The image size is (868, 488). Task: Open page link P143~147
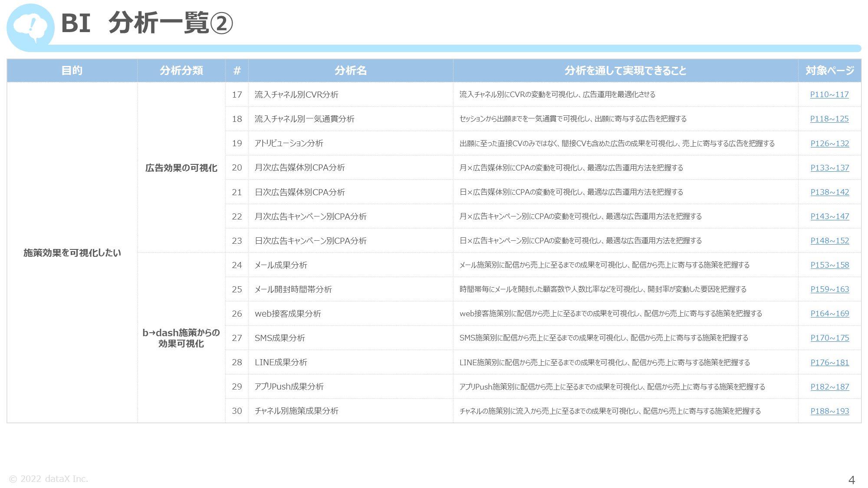(830, 216)
